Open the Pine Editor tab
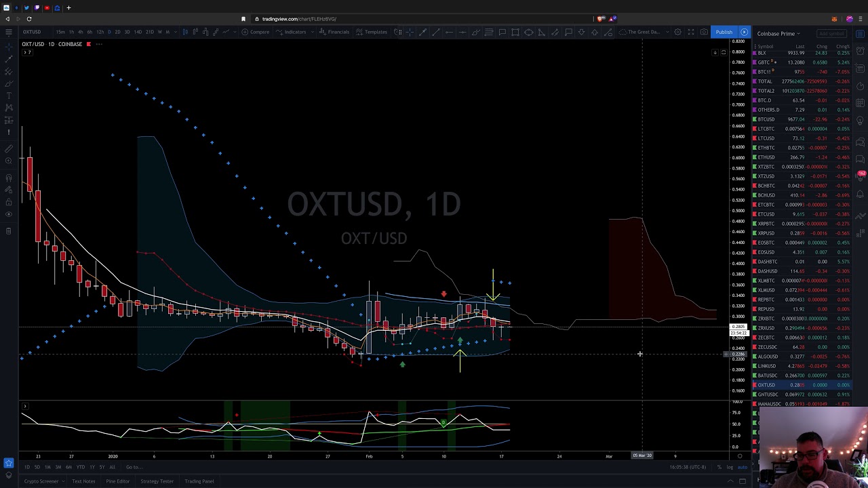Viewport: 868px width, 488px height. 118,481
